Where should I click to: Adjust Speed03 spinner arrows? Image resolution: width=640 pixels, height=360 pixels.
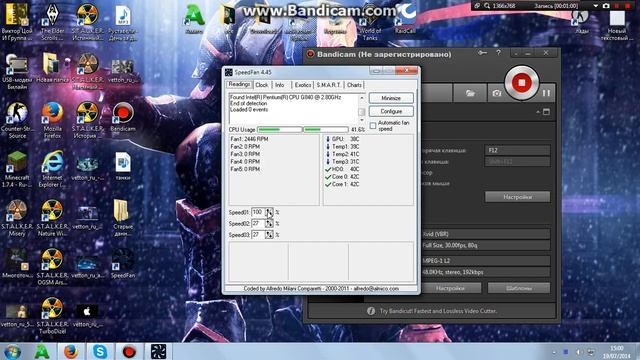(x=269, y=235)
